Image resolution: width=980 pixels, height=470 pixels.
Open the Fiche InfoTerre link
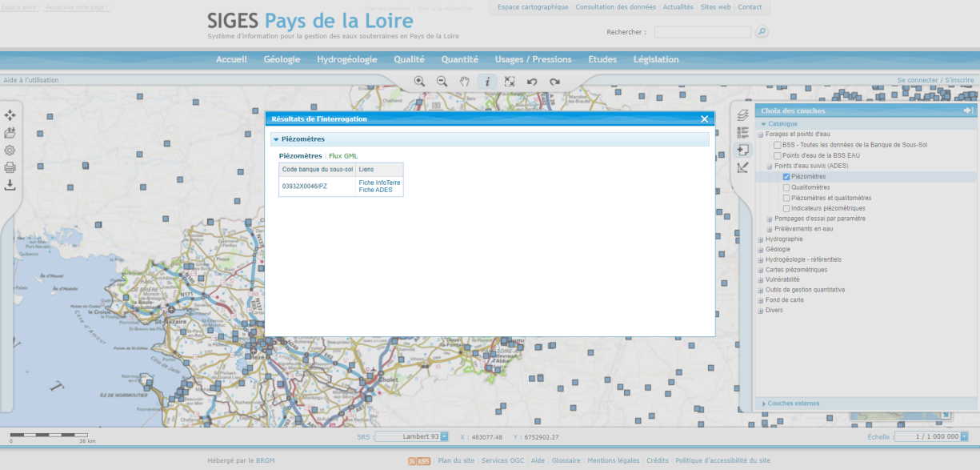pyautogui.click(x=379, y=183)
